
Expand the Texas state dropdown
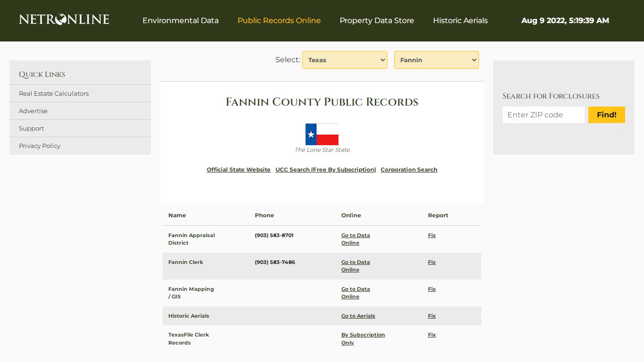click(x=345, y=60)
